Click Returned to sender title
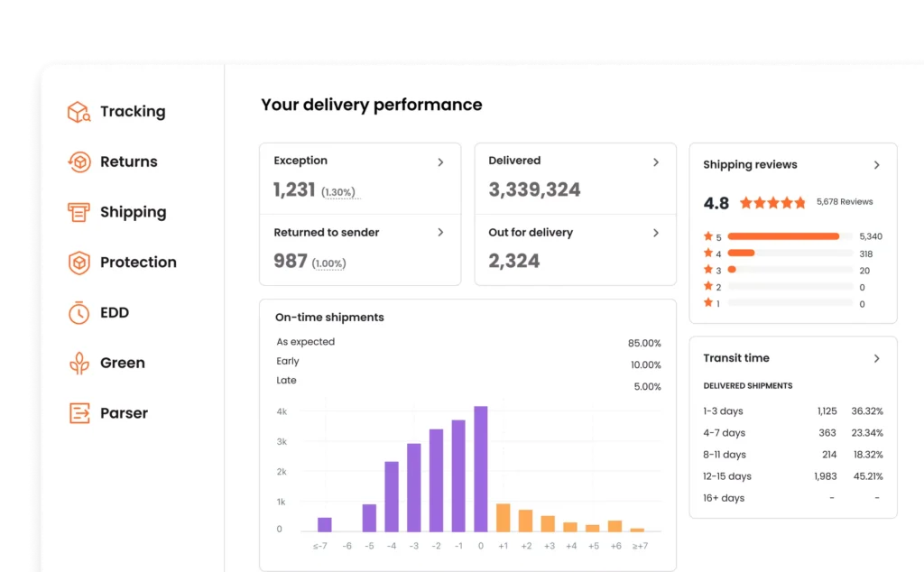 [x=327, y=232]
